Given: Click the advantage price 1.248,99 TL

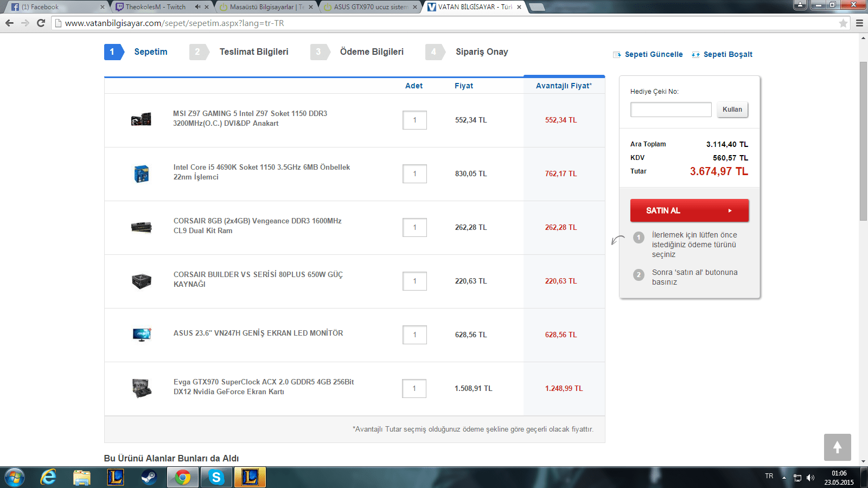Looking at the screenshot, I should click(x=564, y=389).
